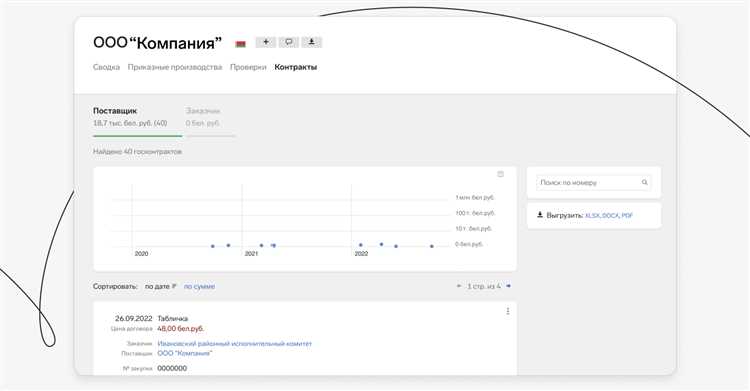Click the page indicator 1 стр. из 4

[x=484, y=286]
